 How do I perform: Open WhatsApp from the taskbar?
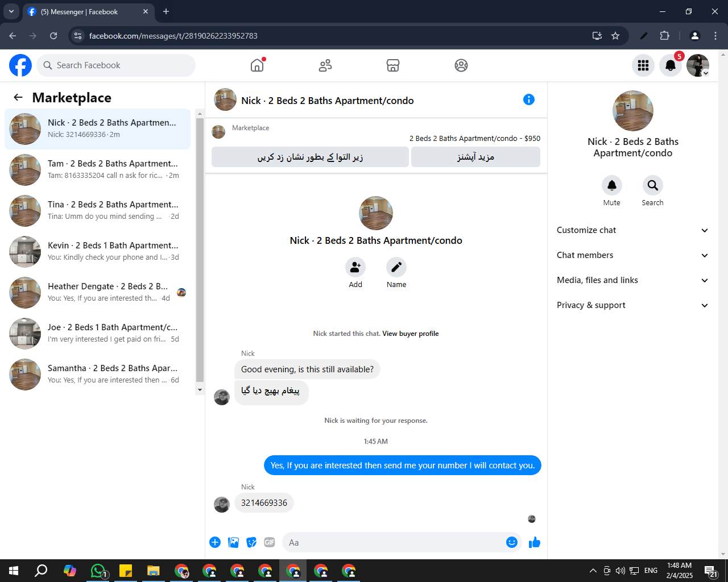pyautogui.click(x=98, y=571)
